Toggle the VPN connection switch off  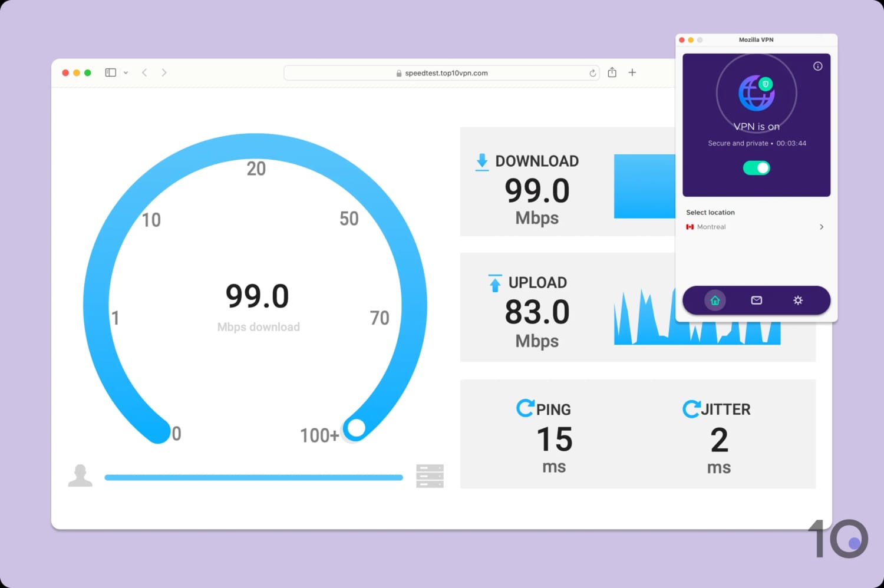click(x=756, y=168)
